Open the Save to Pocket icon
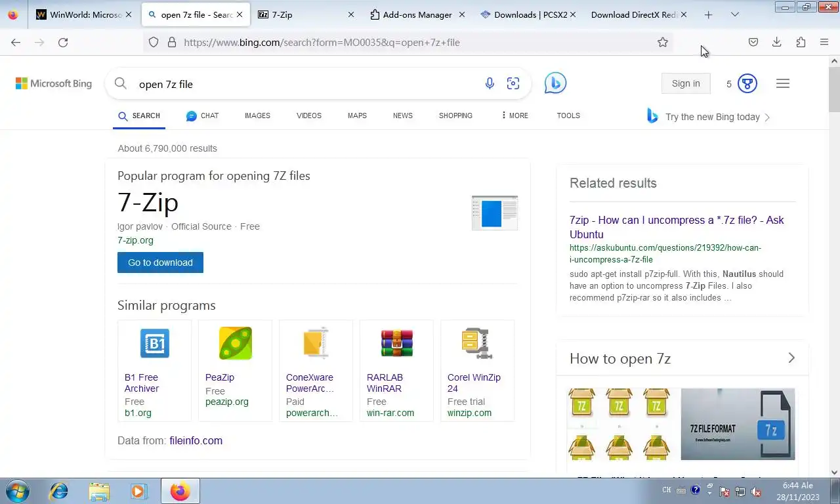This screenshot has width=840, height=504. pyautogui.click(x=753, y=42)
